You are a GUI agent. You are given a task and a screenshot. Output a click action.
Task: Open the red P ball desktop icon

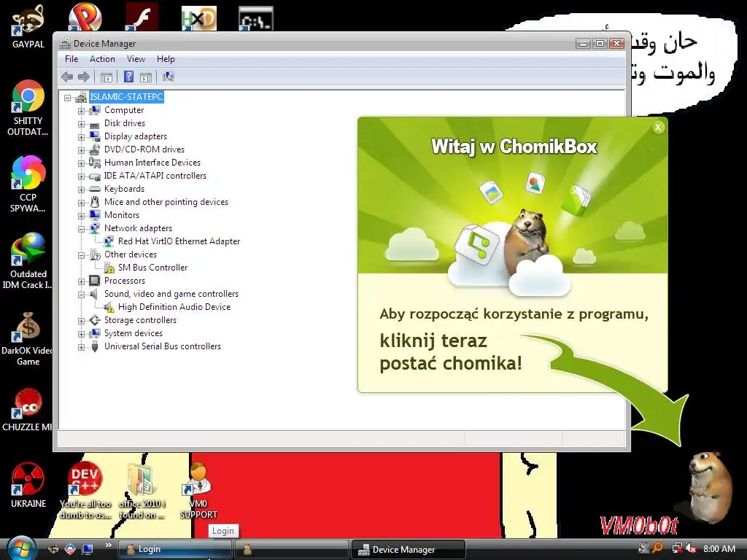(85, 16)
